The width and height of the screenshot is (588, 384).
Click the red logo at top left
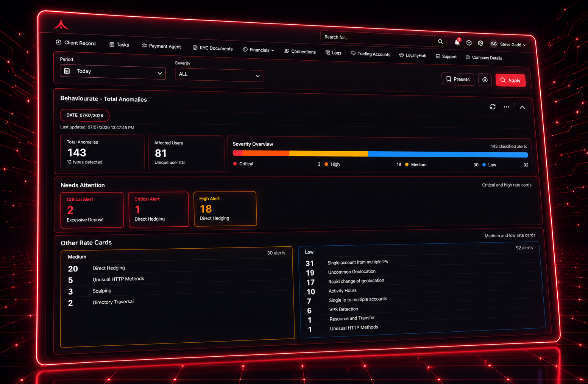click(61, 24)
